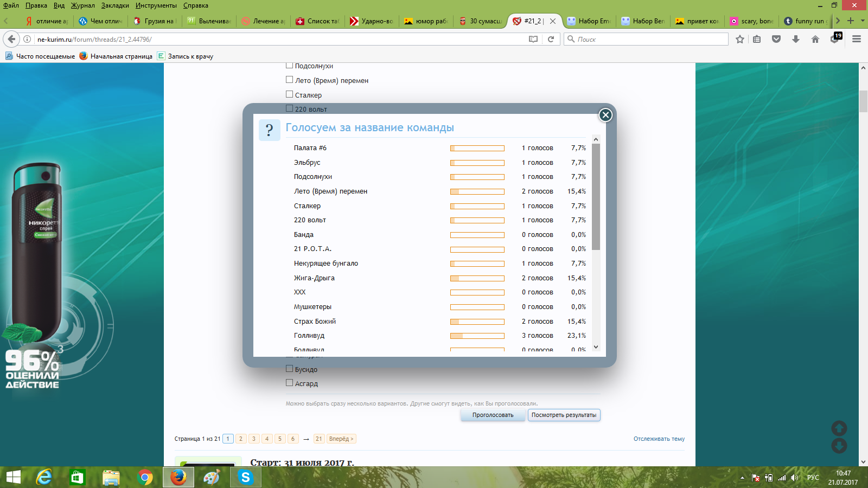868x488 pixels.
Task: Go to next page with Вперёд
Action: (341, 439)
